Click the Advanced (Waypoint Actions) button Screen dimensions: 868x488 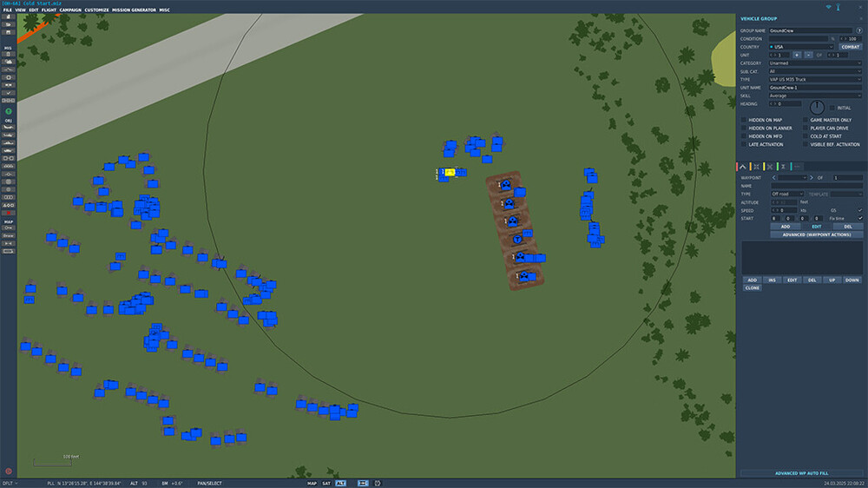coord(817,234)
